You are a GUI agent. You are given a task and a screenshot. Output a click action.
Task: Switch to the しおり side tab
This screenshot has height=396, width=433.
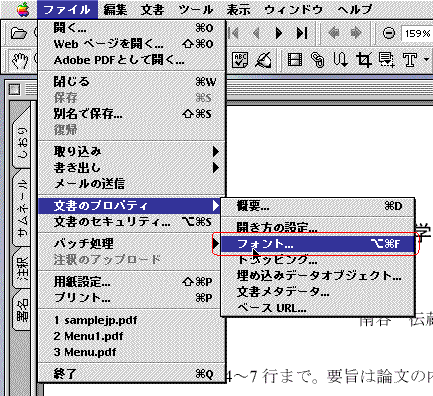pos(22,142)
